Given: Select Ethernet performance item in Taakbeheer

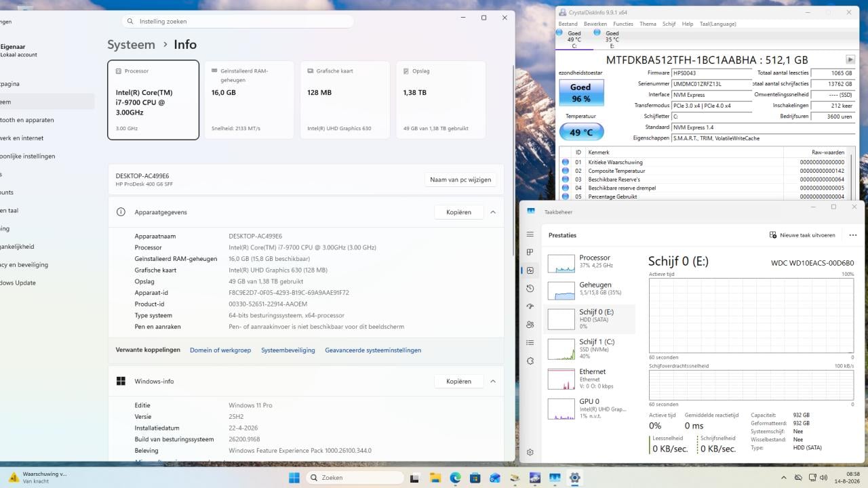Looking at the screenshot, I should (x=590, y=379).
